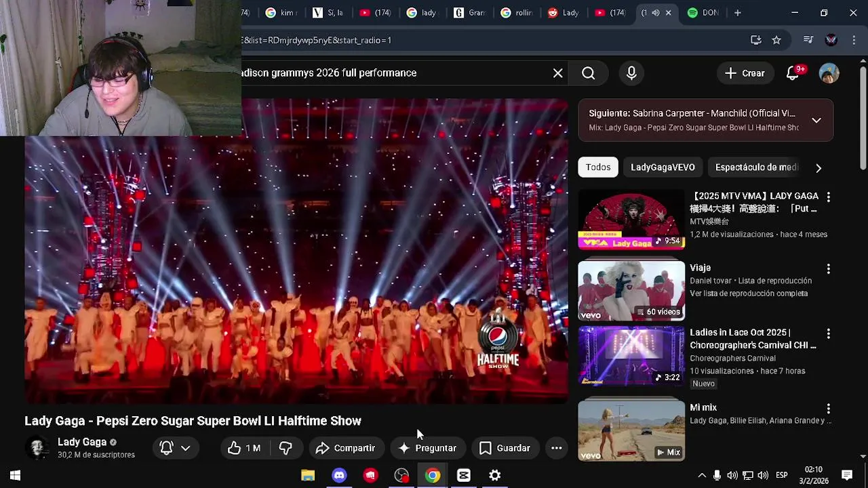Switch to the 'Gran' tab

click(x=469, y=13)
